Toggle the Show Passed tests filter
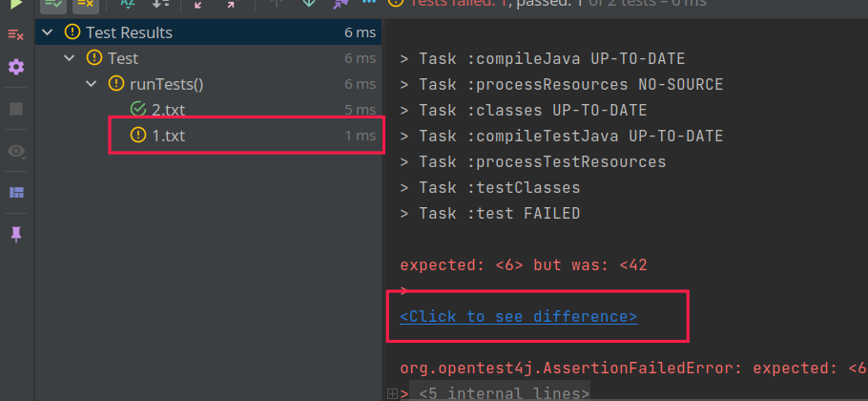 click(x=54, y=4)
